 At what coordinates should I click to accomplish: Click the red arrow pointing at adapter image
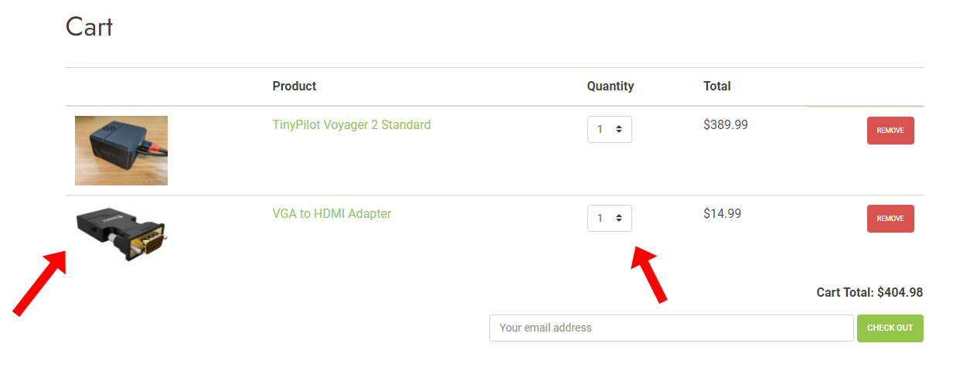(x=39, y=283)
